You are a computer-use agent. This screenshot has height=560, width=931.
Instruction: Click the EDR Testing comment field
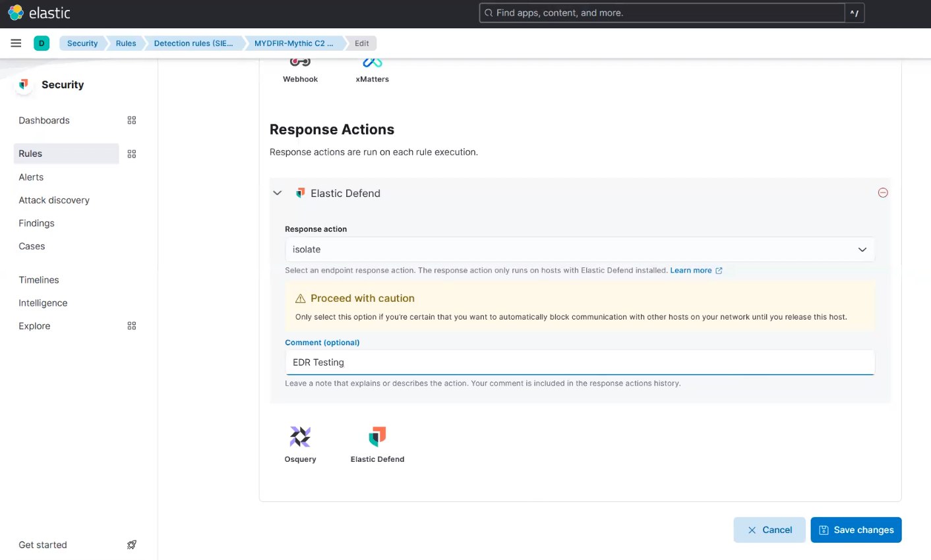pyautogui.click(x=580, y=362)
